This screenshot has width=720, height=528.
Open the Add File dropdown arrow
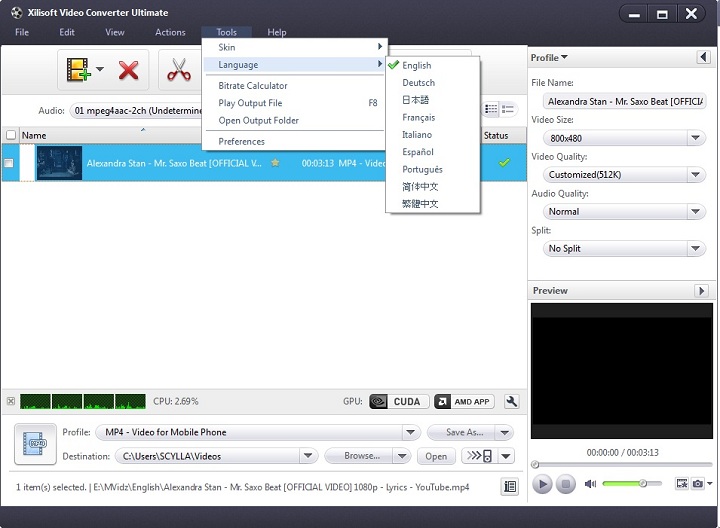(100, 69)
